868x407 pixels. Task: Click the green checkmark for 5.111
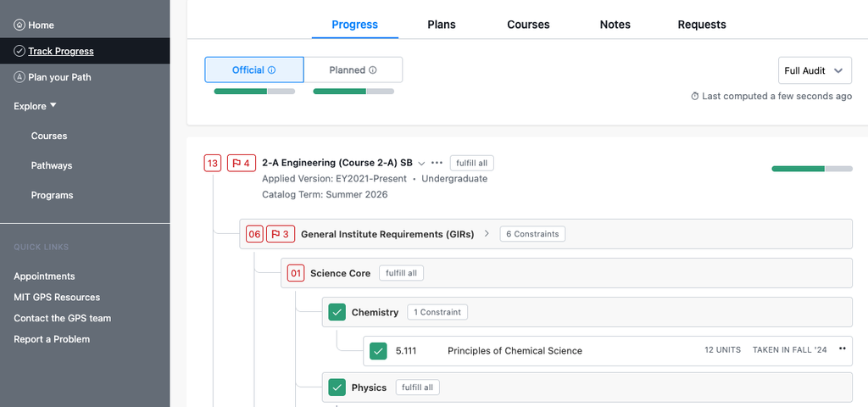(379, 350)
